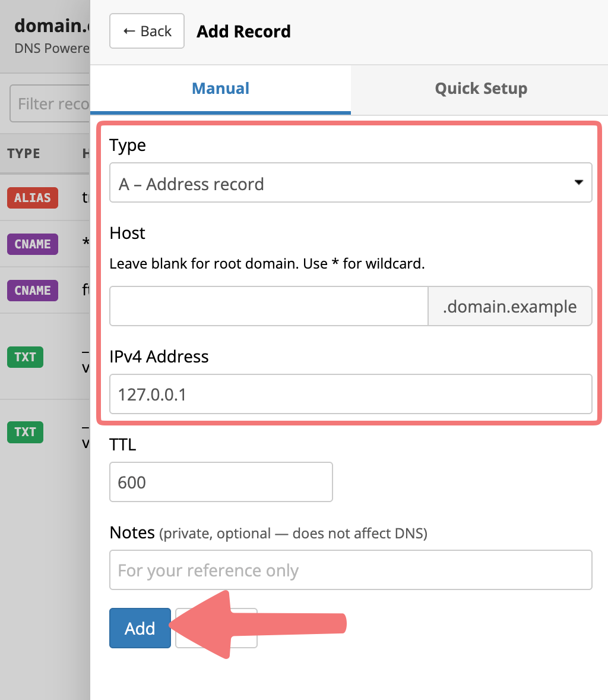Switch to the Manual tab

(220, 89)
